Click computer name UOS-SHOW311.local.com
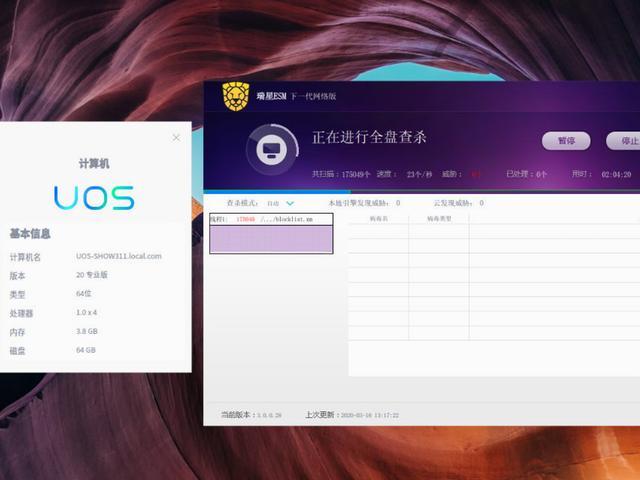This screenshot has height=480, width=640. [x=119, y=256]
